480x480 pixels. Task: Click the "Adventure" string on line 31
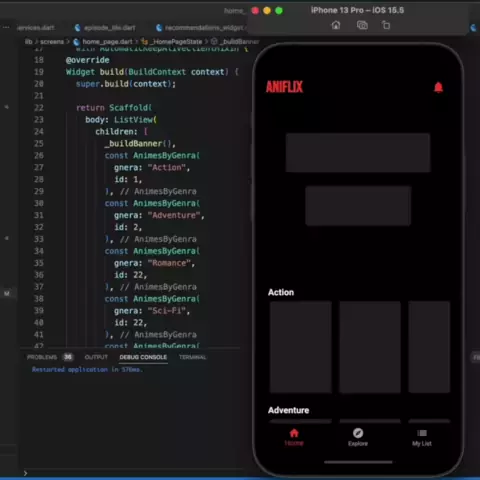point(173,215)
